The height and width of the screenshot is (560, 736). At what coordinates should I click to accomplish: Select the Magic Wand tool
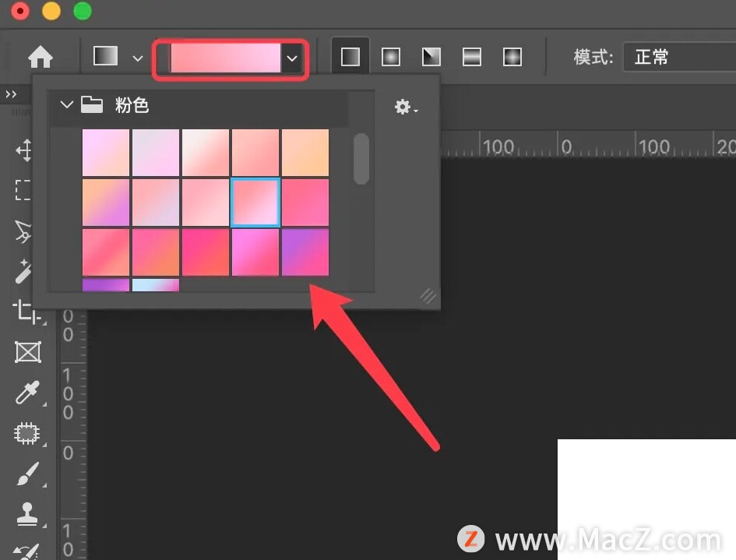click(x=23, y=271)
